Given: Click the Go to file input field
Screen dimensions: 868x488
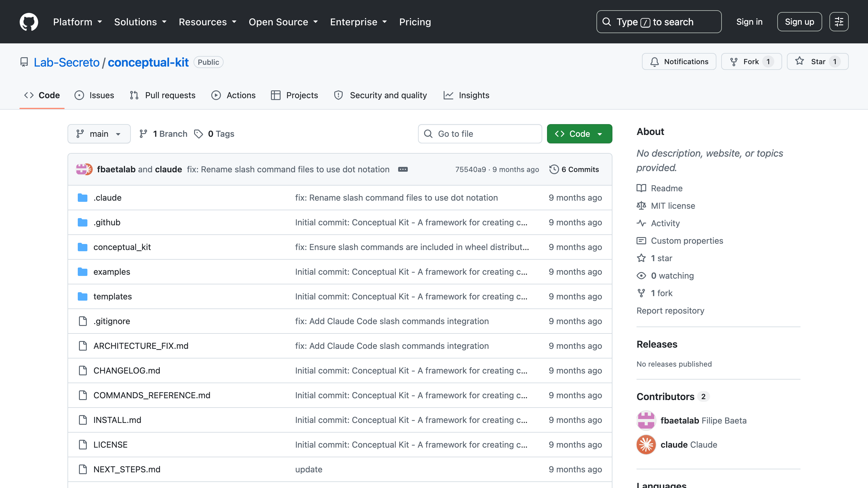Looking at the screenshot, I should click(480, 134).
